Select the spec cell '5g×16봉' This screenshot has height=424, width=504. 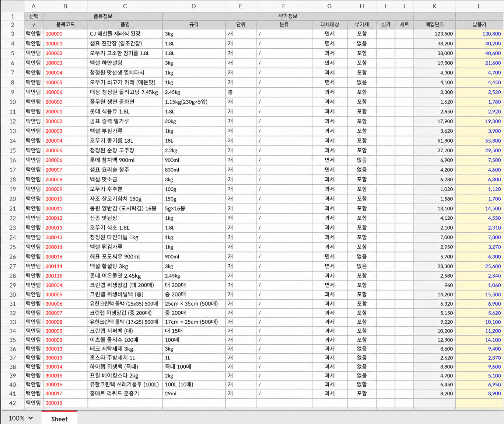(194, 208)
